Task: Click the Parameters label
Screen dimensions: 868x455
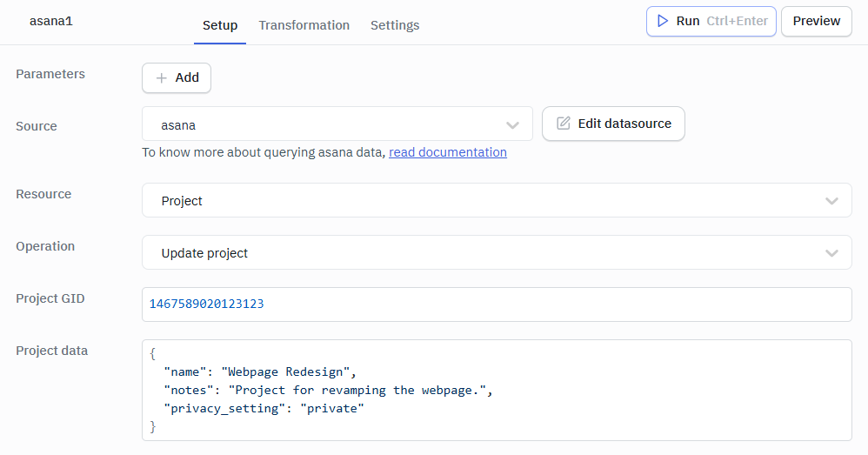Action: [50, 74]
